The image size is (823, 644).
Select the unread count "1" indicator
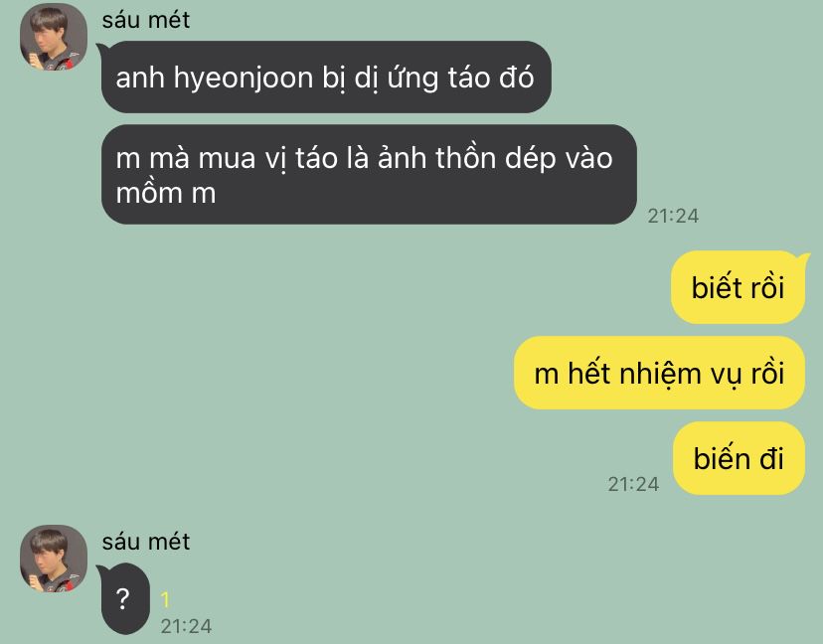pyautogui.click(x=165, y=599)
